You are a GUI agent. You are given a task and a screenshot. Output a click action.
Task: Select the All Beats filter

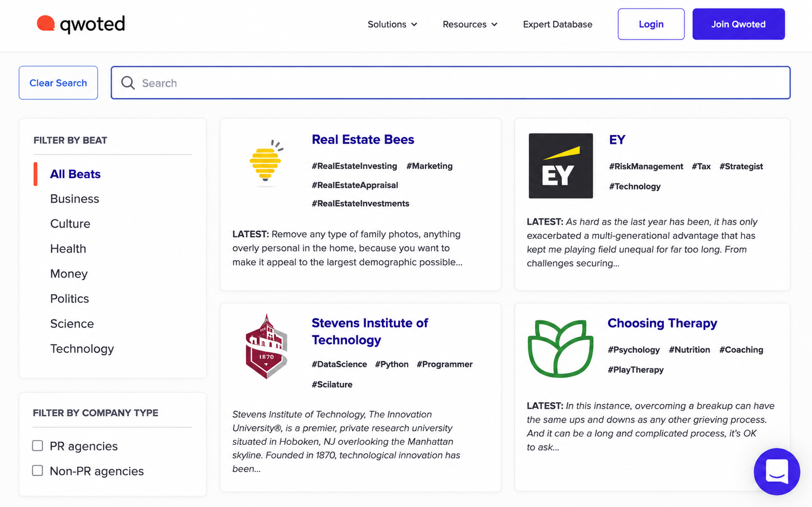75,174
